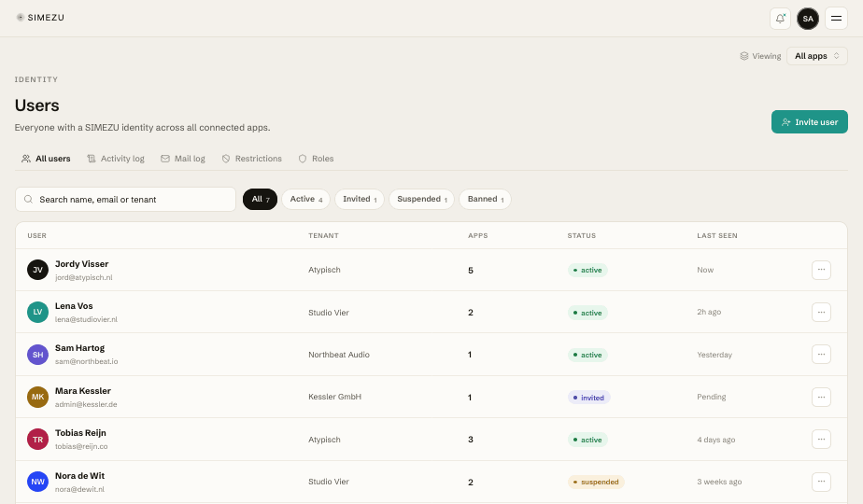The width and height of the screenshot is (863, 504).
Task: Click the LV avatar of Lena Vos
Action: (38, 312)
